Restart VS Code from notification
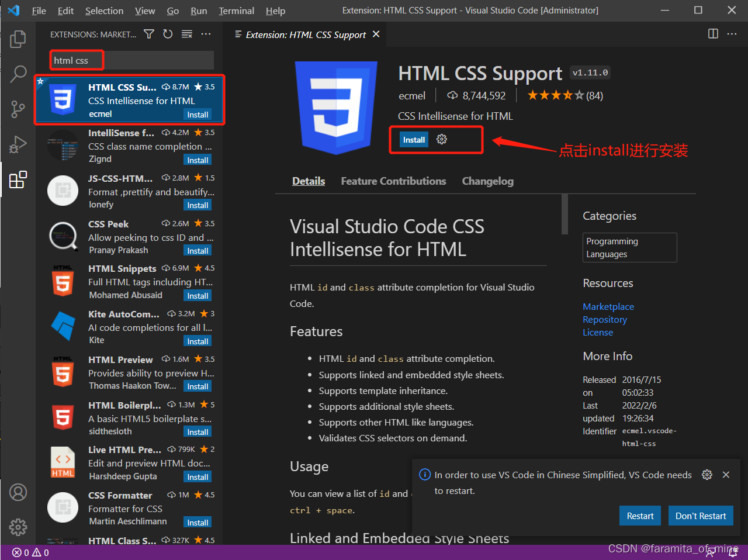Viewport: 748px width, 560px height. tap(640, 516)
